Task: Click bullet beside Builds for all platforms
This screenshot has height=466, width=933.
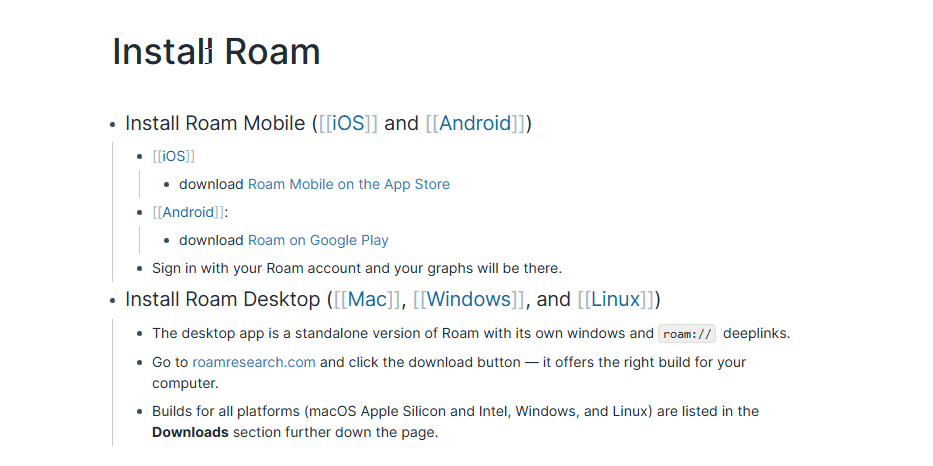Action: click(140, 411)
